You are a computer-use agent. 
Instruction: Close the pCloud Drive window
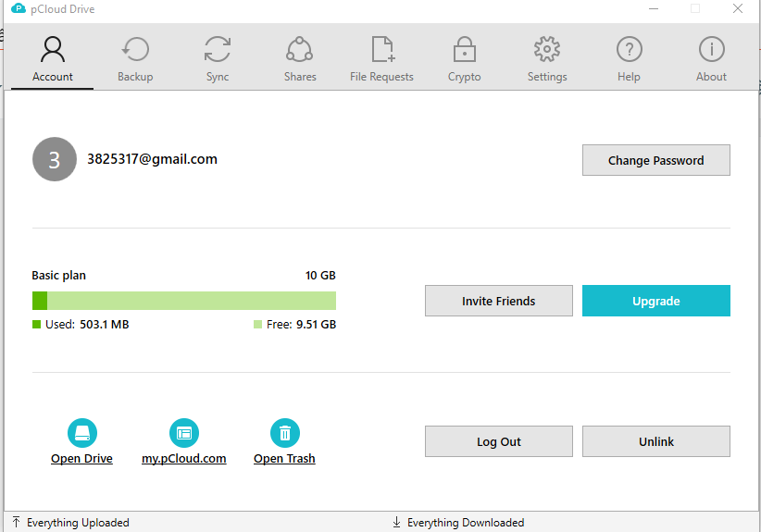coord(738,8)
